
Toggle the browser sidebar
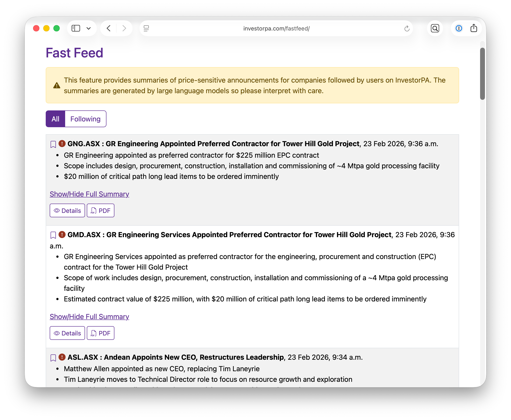76,28
